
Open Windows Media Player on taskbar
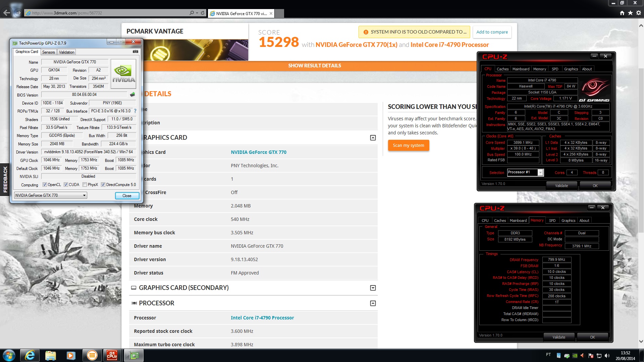coord(71,355)
